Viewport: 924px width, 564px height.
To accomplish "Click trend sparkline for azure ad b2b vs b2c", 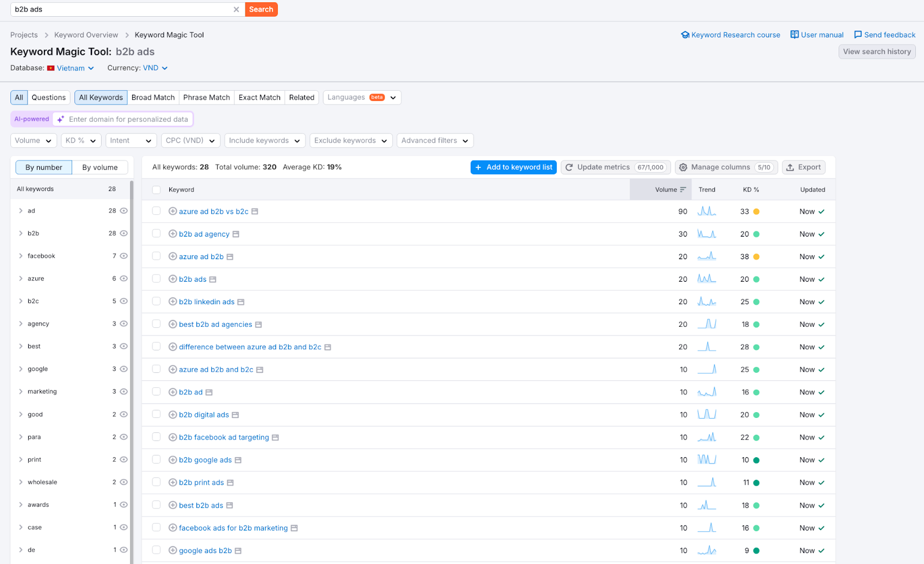I will (707, 211).
